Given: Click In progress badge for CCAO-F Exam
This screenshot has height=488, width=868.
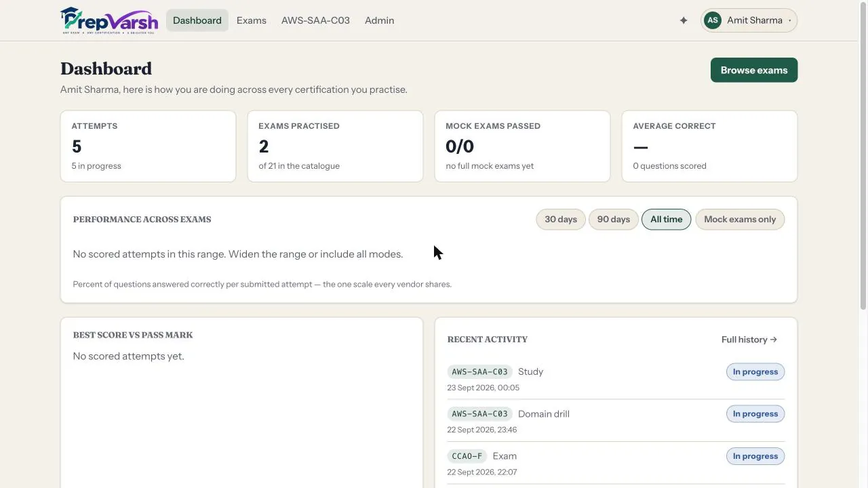Looking at the screenshot, I should click(755, 456).
